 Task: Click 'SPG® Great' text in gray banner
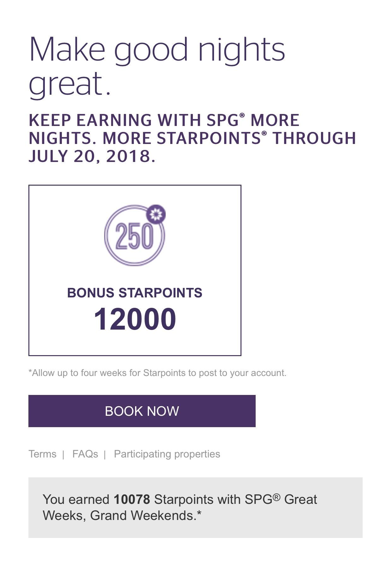point(281,499)
